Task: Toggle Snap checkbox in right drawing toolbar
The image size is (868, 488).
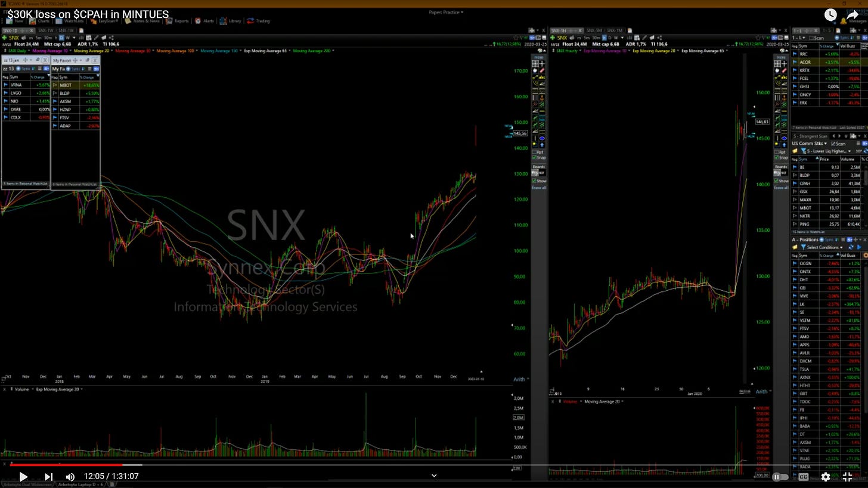Action: tap(777, 158)
